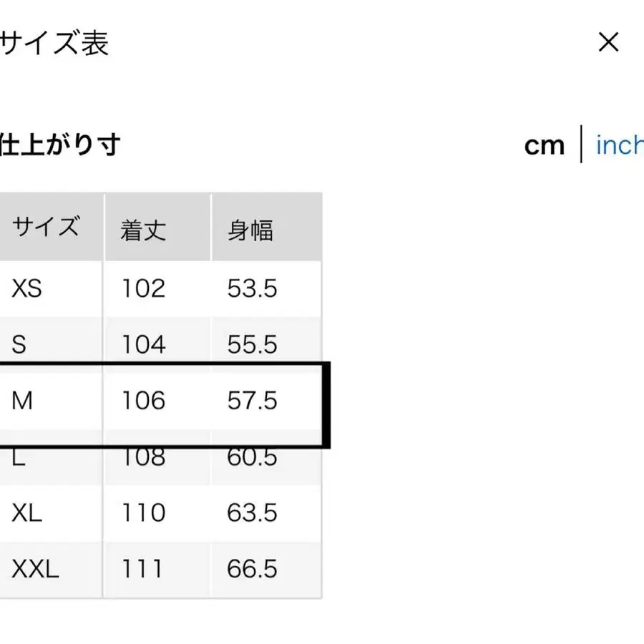Click the 60.5 width value for L
Screen dimensions: 644x644
(x=251, y=457)
